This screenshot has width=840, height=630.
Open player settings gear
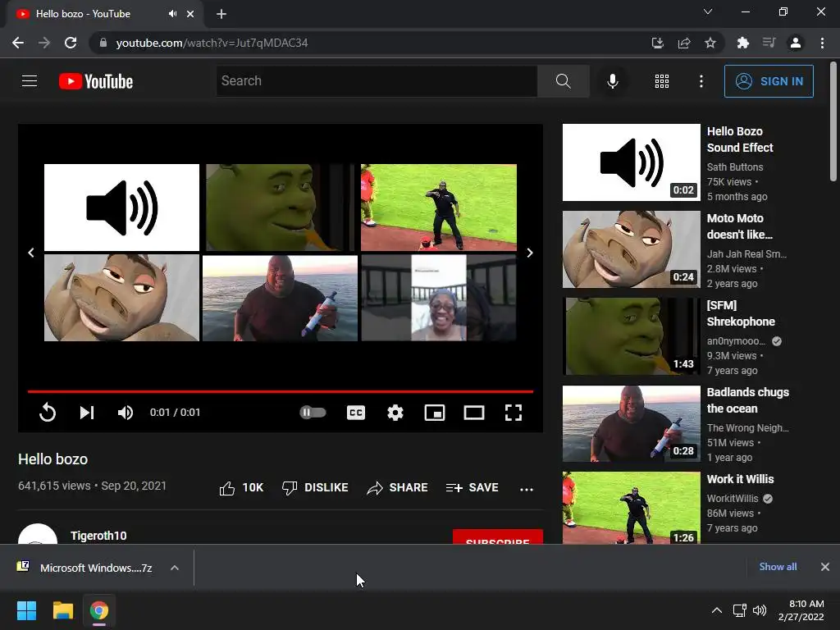(395, 413)
